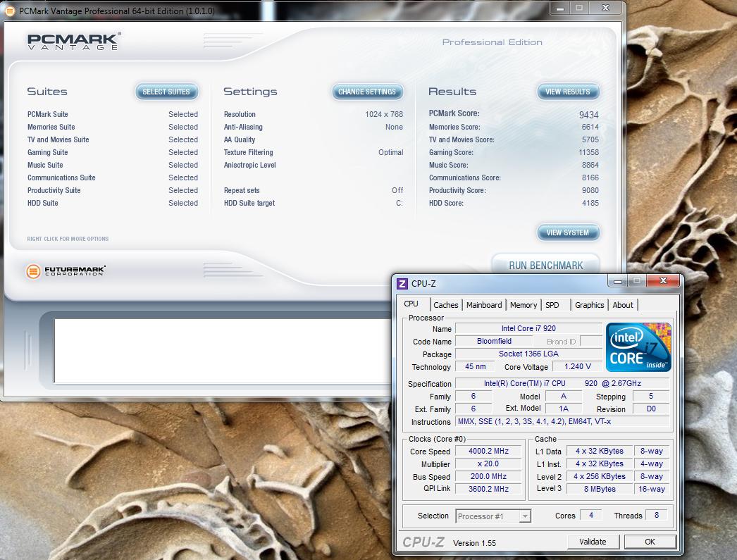The height and width of the screenshot is (560, 737).
Task: Click OK in CPU-Z window
Action: click(650, 542)
